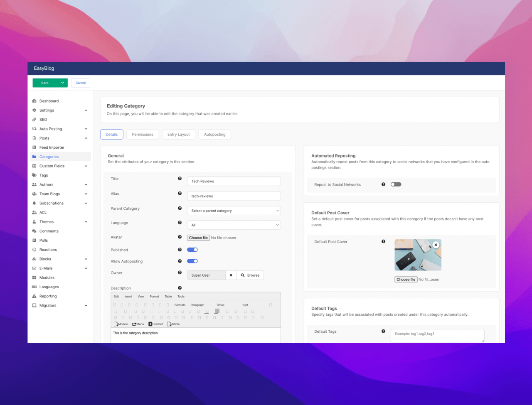Enable Repost to Social Networks toggle
This screenshot has width=532, height=405.
[x=396, y=184]
